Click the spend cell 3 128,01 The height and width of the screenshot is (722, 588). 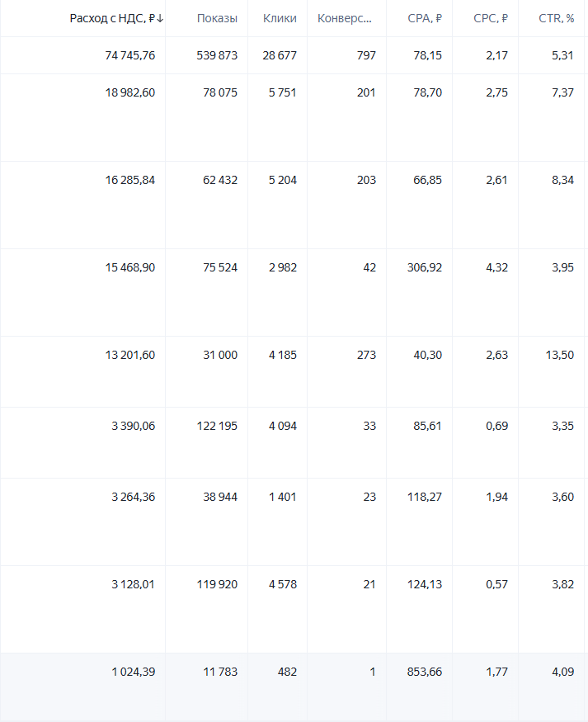[133, 584]
